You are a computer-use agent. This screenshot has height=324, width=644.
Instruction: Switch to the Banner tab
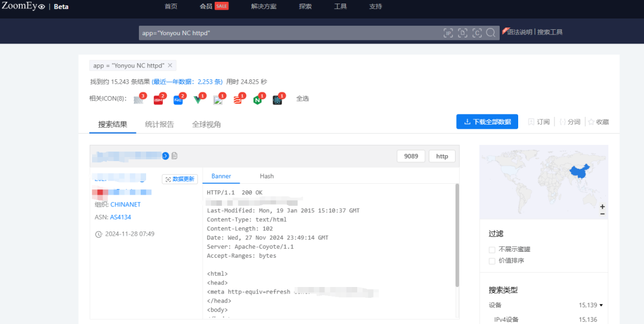(x=221, y=176)
